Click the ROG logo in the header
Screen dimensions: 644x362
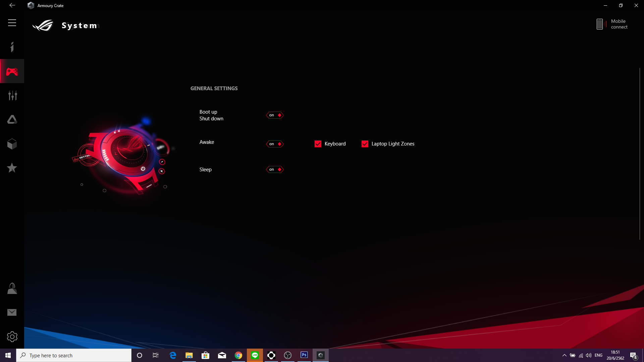click(43, 25)
